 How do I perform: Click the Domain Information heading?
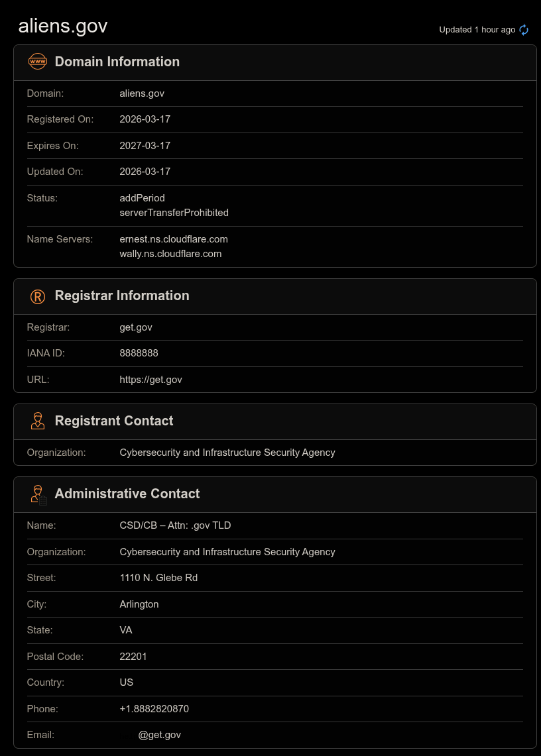[x=117, y=62]
